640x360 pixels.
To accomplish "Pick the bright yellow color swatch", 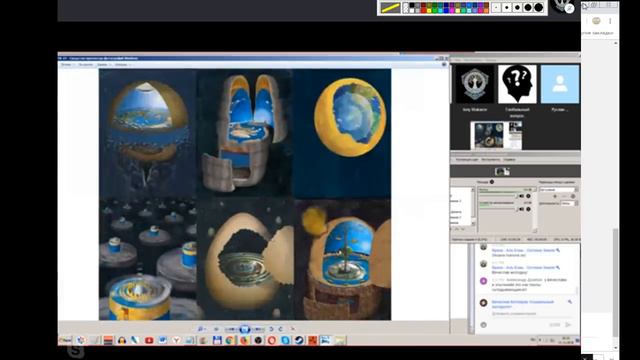I will 429,11.
